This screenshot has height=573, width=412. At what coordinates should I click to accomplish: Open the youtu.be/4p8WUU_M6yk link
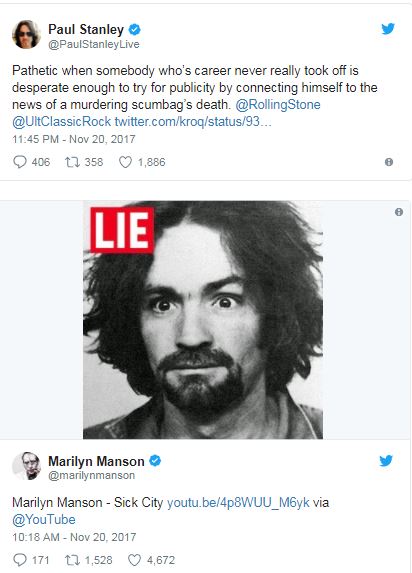(238, 502)
